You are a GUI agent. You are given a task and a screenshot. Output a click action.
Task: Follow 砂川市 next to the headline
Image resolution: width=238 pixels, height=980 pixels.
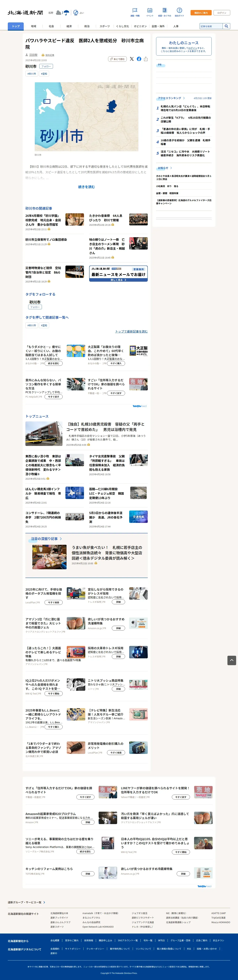tap(46, 66)
